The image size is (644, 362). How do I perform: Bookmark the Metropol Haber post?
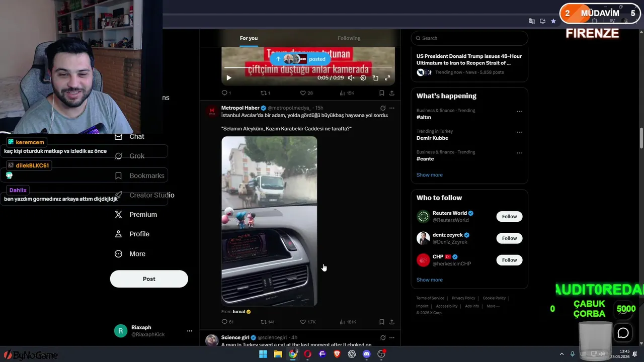pyautogui.click(x=382, y=322)
